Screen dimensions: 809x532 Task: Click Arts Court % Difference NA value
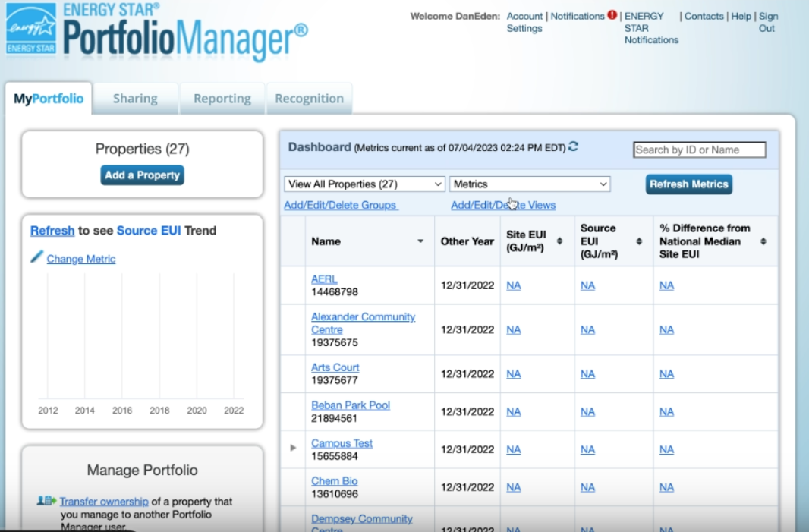[666, 374]
